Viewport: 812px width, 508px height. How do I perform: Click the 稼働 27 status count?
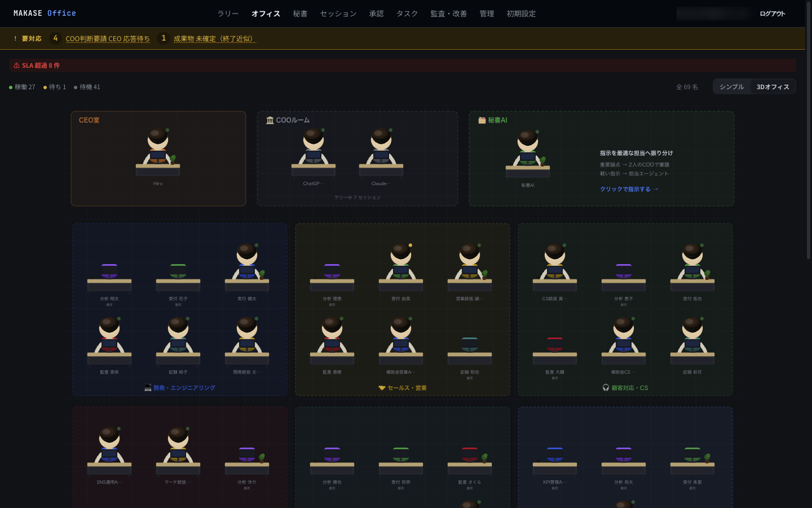22,87
